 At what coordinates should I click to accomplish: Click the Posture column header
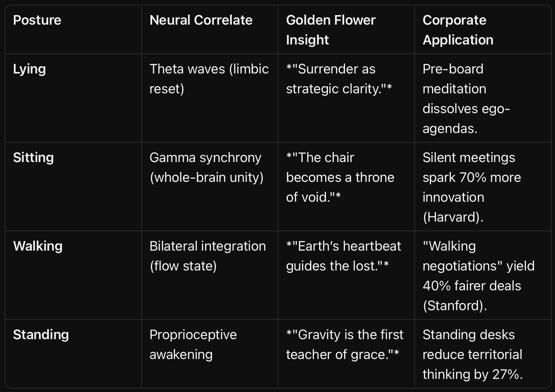37,20
